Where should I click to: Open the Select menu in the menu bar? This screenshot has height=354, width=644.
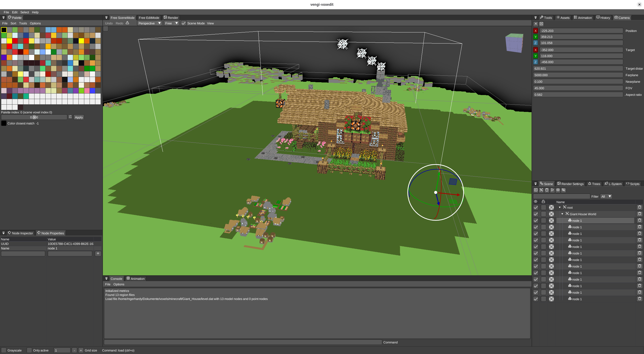click(x=25, y=12)
